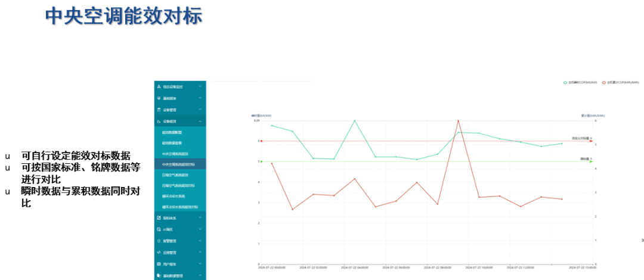Expand the 组态设备监控 menu chevron

(x=200, y=86)
